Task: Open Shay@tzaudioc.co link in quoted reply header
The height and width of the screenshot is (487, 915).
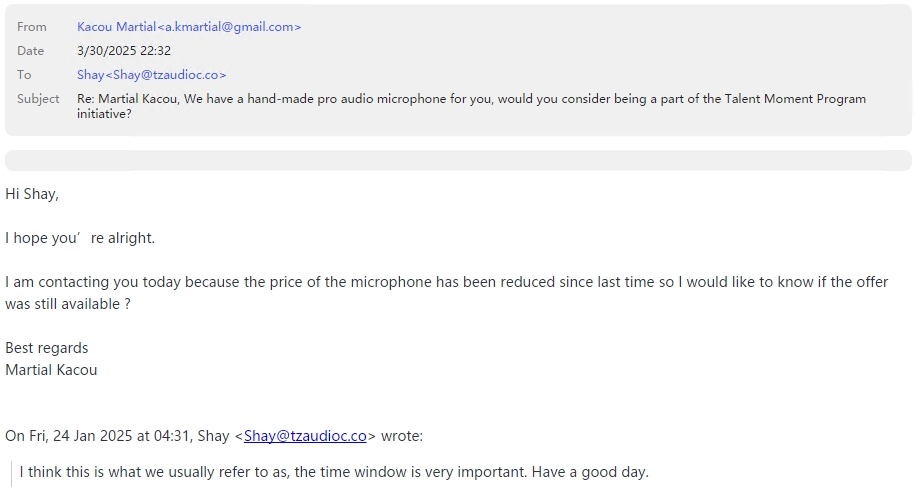Action: [x=305, y=436]
